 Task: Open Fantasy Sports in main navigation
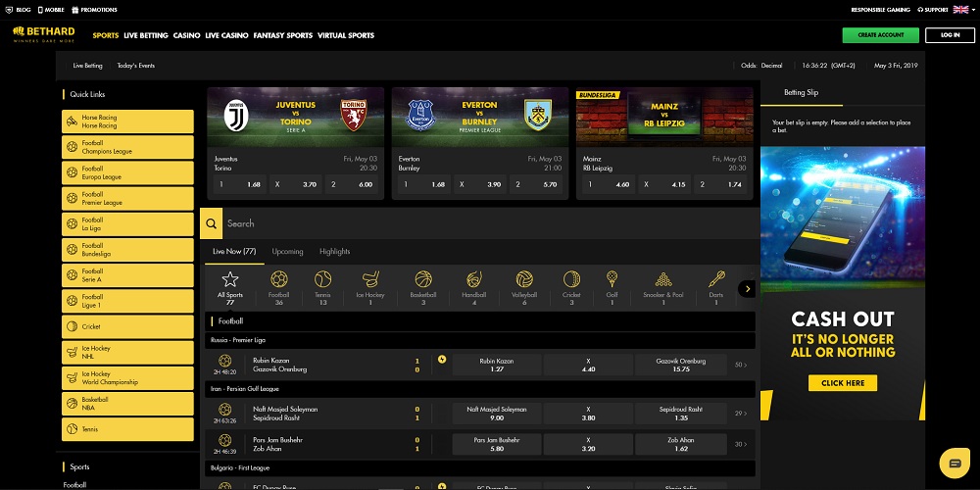tap(282, 35)
